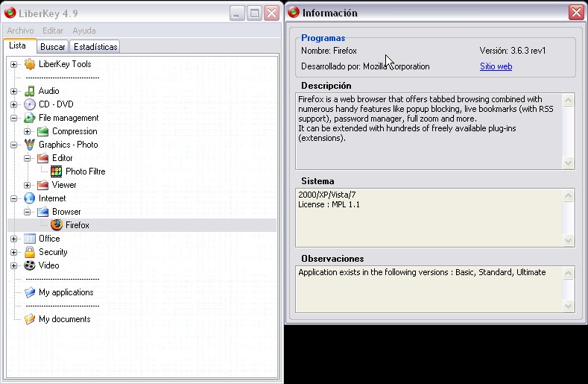The height and width of the screenshot is (384, 588).
Task: Expand the Compression subfolder
Action: tap(27, 131)
